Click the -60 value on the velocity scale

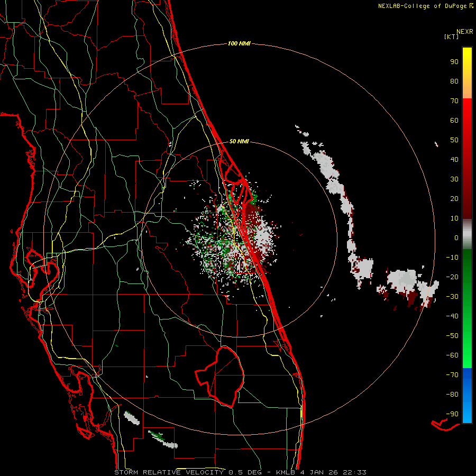point(452,355)
